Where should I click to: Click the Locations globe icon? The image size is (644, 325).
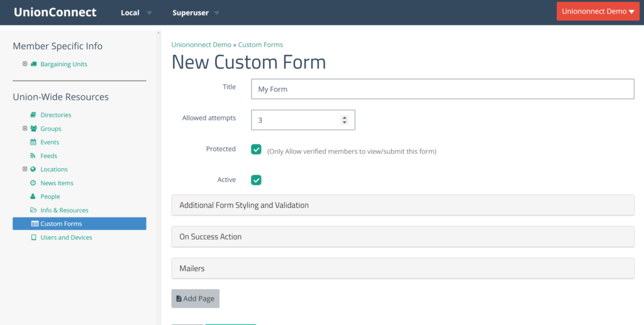pos(33,169)
